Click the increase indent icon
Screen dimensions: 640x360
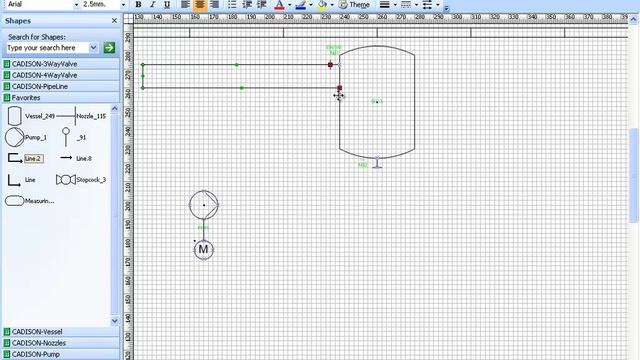pos(262,4)
